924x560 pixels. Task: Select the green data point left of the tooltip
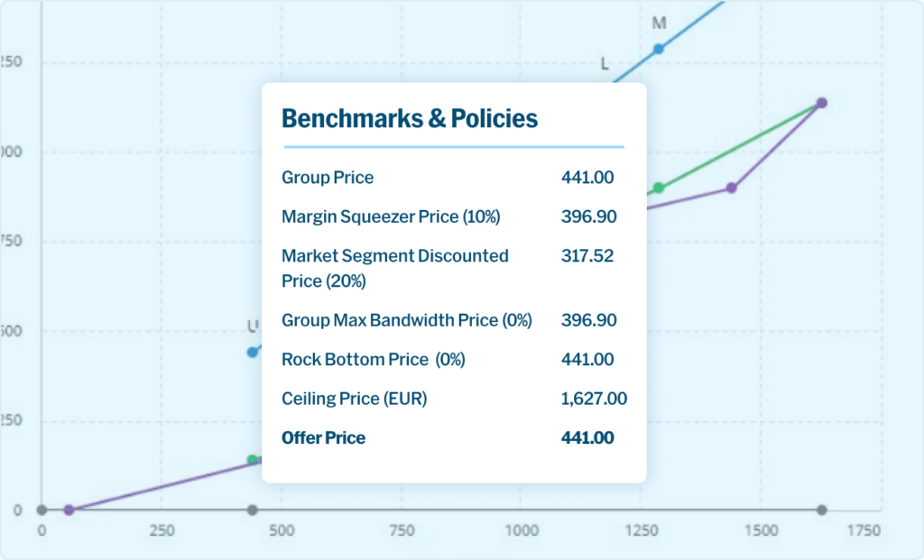[253, 460]
